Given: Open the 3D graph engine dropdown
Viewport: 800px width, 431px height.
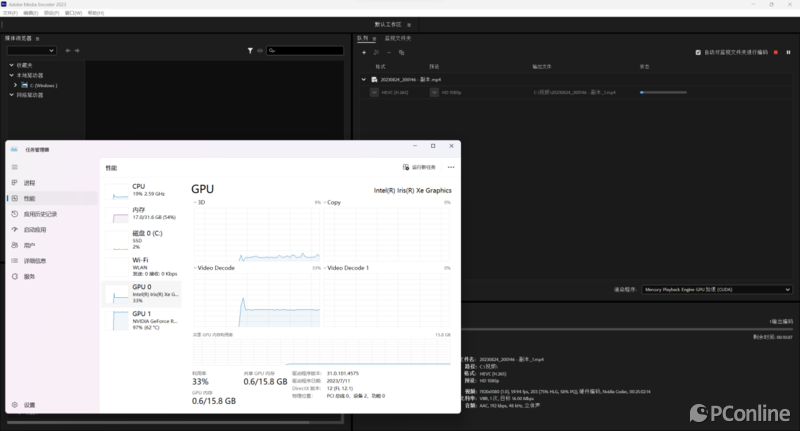Looking at the screenshot, I should click(x=195, y=202).
